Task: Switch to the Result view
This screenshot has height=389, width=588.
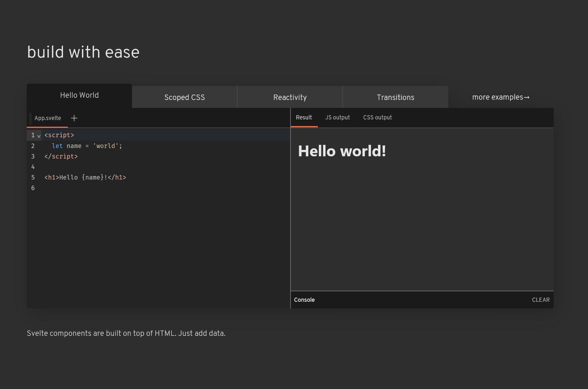Action: [x=304, y=117]
